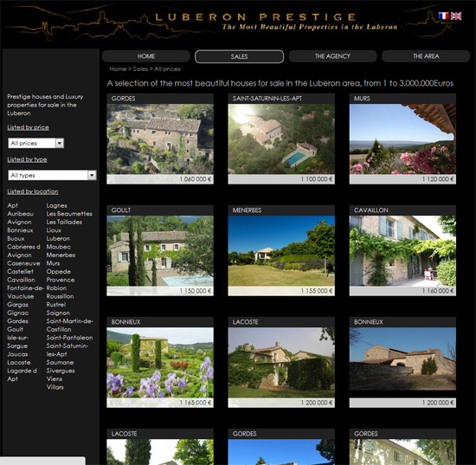The image size is (476, 465).
Task: Go to the HOME menu tab
Action: (146, 56)
